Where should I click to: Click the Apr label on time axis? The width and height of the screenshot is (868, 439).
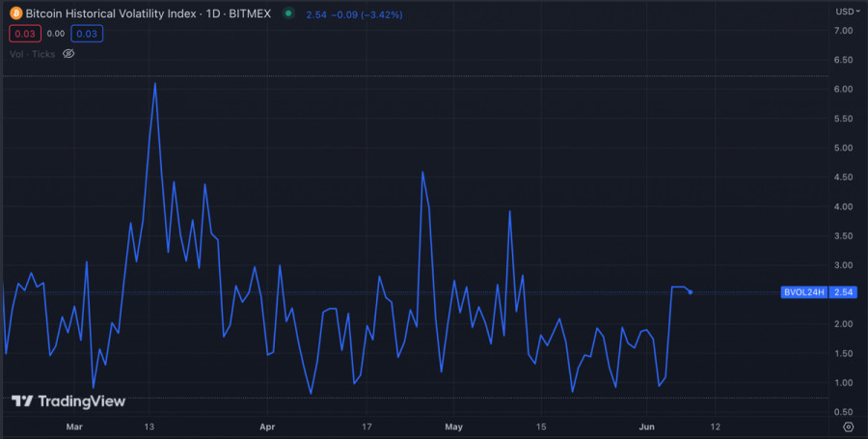tap(267, 425)
